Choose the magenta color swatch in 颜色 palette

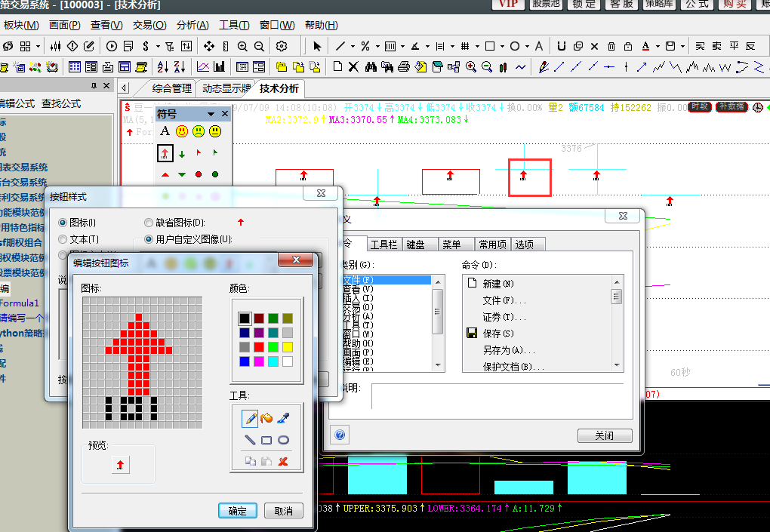(259, 361)
